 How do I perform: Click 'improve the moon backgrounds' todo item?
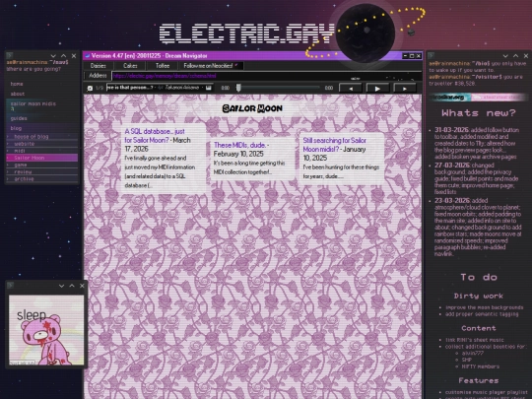[484, 307]
